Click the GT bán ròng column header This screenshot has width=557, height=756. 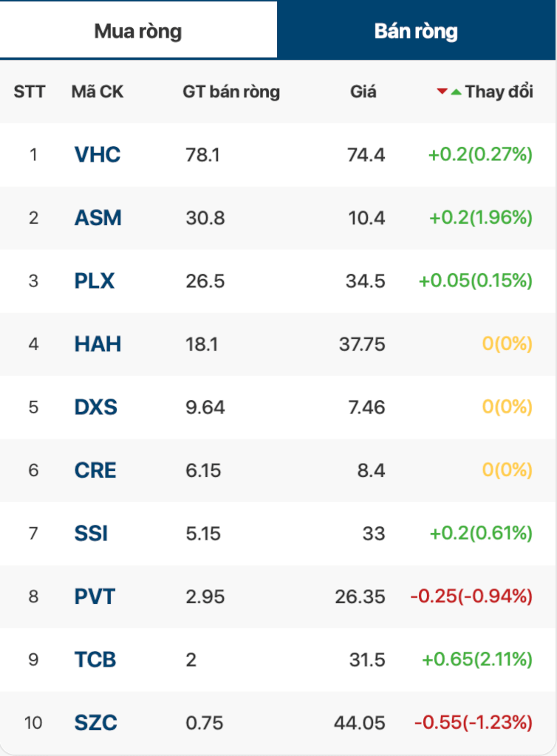(231, 92)
